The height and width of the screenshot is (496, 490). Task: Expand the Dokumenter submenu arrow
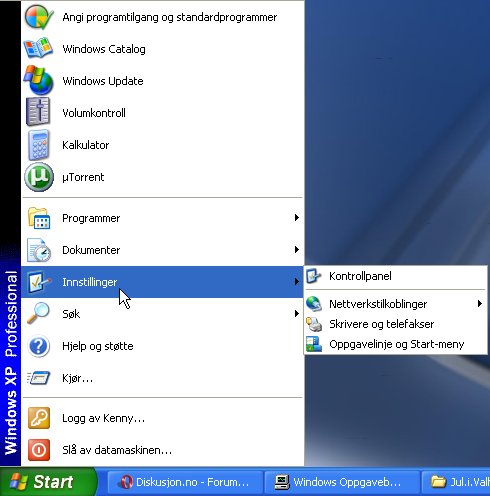pos(296,250)
